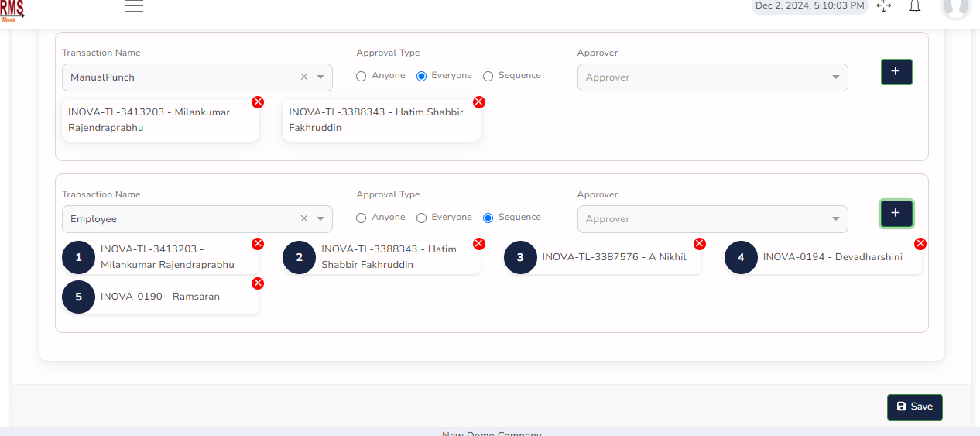Image resolution: width=980 pixels, height=436 pixels.
Task: Expand the ManualPunch transaction name dropdown
Action: (320, 77)
